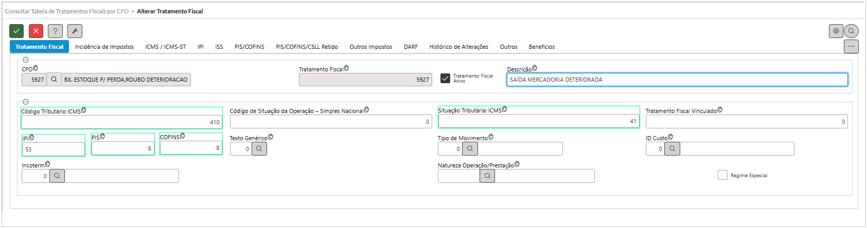Click the copy icon beside Tipo de Movimento

tap(491, 137)
